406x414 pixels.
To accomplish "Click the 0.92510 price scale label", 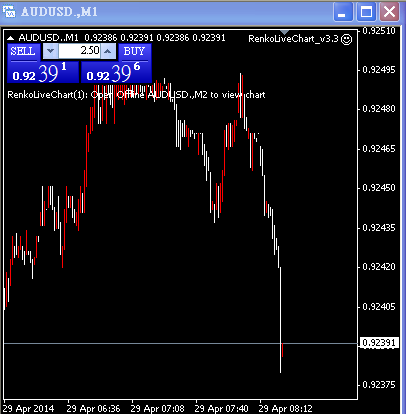I will click(379, 31).
